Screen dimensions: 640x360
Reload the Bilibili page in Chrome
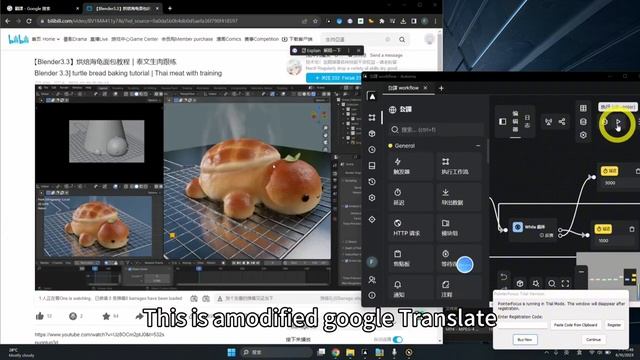pos(29,21)
